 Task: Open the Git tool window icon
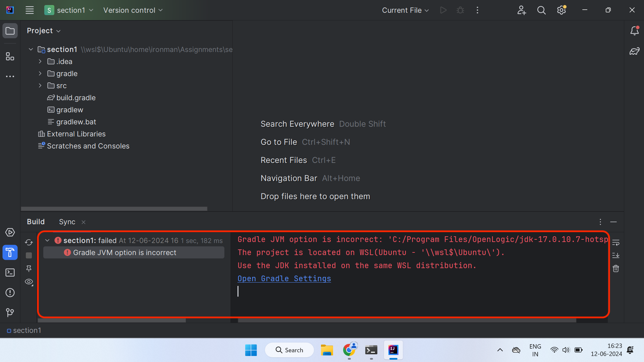(x=10, y=313)
